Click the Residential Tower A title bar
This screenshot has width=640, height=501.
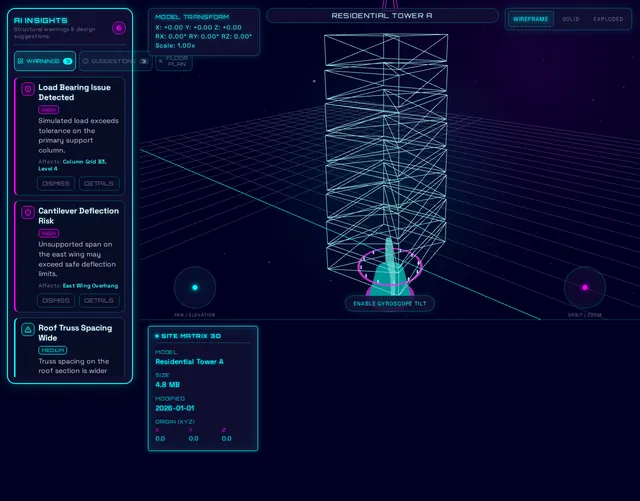coord(382,16)
